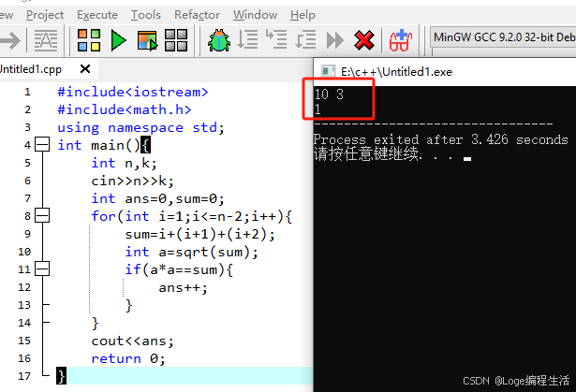Click the 'cin>>n>>k;' code line

pyautogui.click(x=133, y=181)
